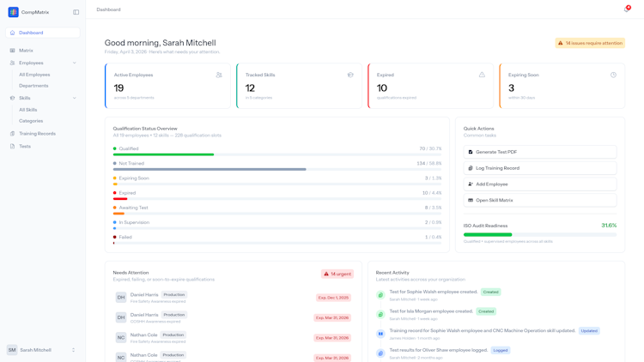Toggle the sidebar collapse icon
Screen dimensions: 644x362
tap(76, 12)
